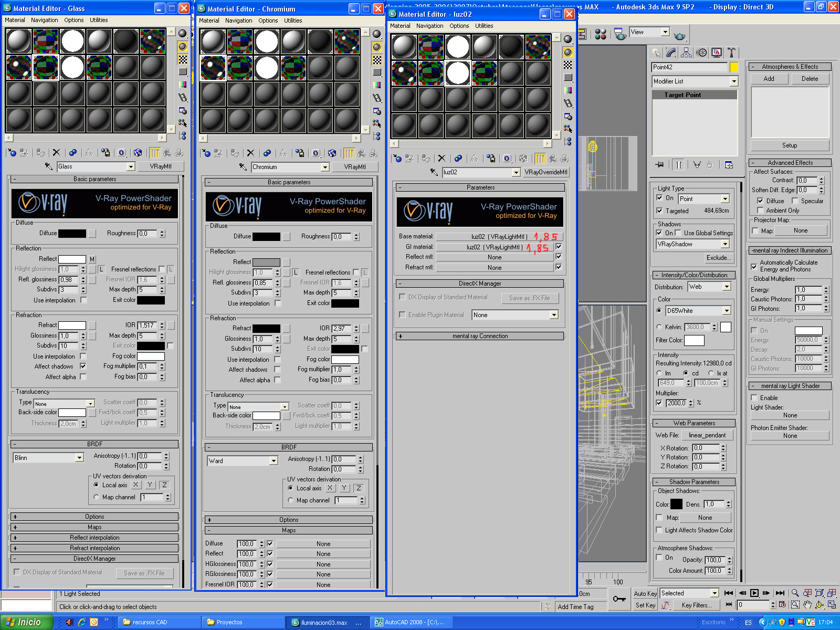
Task: Toggle Specular under Affect Surfaces
Action: pos(795,201)
